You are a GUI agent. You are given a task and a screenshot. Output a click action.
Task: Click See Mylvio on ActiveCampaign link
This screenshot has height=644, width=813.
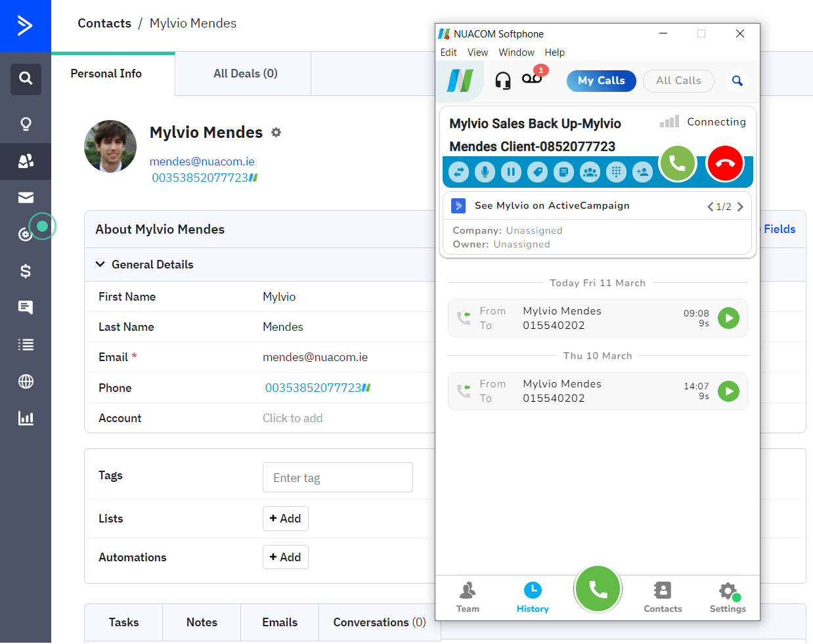[x=552, y=205]
